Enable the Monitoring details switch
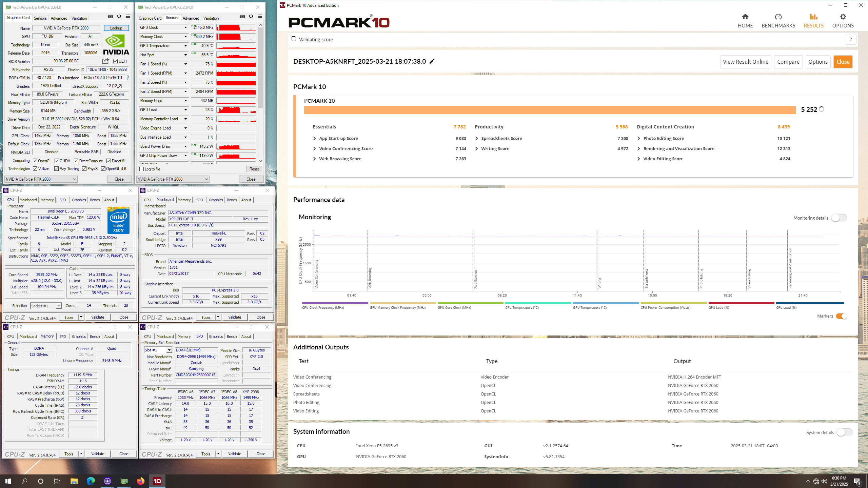 pyautogui.click(x=839, y=218)
